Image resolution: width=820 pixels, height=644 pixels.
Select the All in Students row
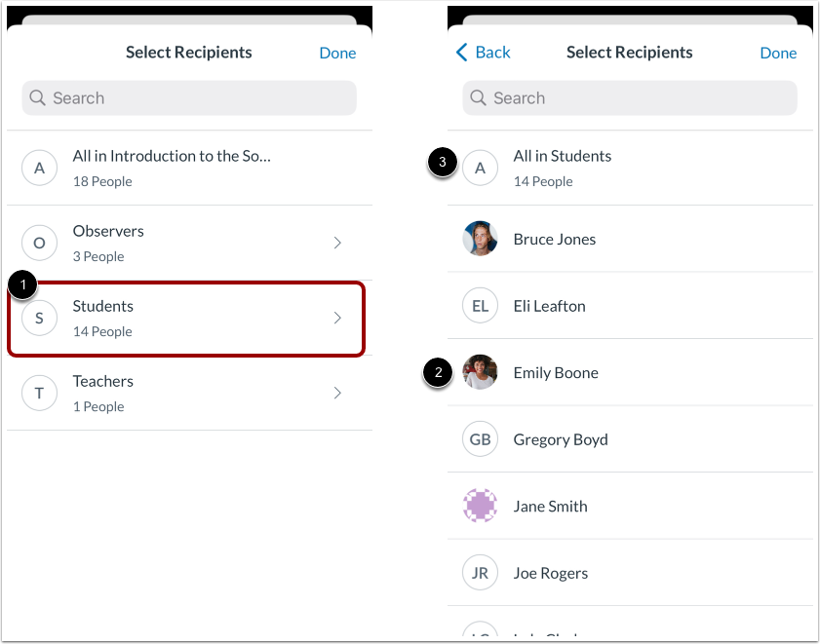563,167
